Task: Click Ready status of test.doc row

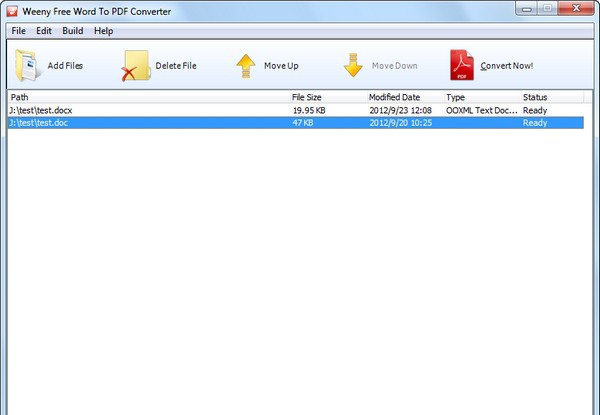Action: point(535,123)
